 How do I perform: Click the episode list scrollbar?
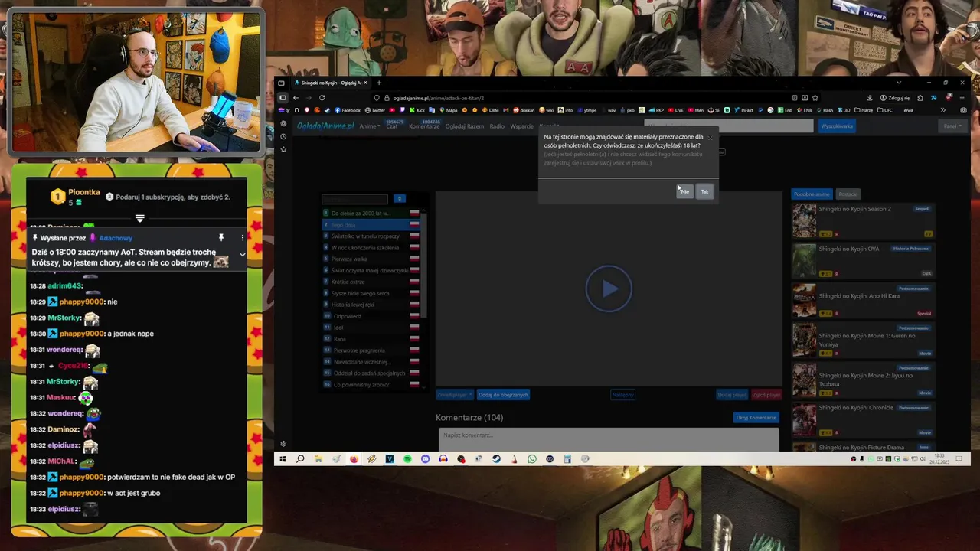[424, 264]
